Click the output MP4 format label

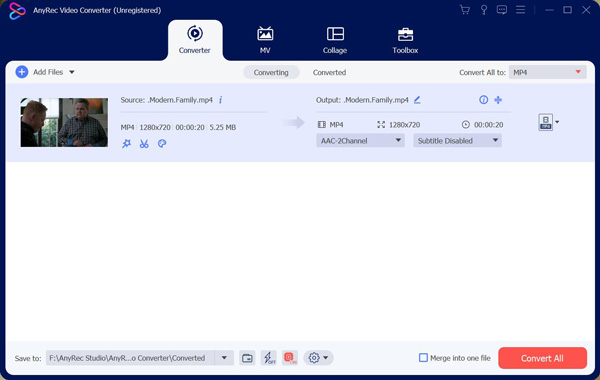[x=336, y=125]
